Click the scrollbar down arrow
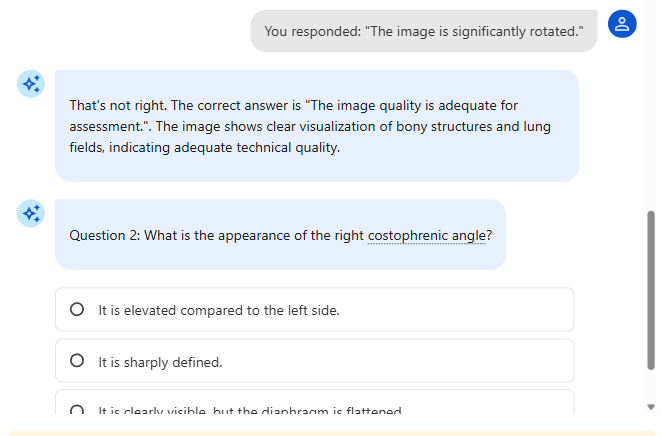 [x=651, y=407]
